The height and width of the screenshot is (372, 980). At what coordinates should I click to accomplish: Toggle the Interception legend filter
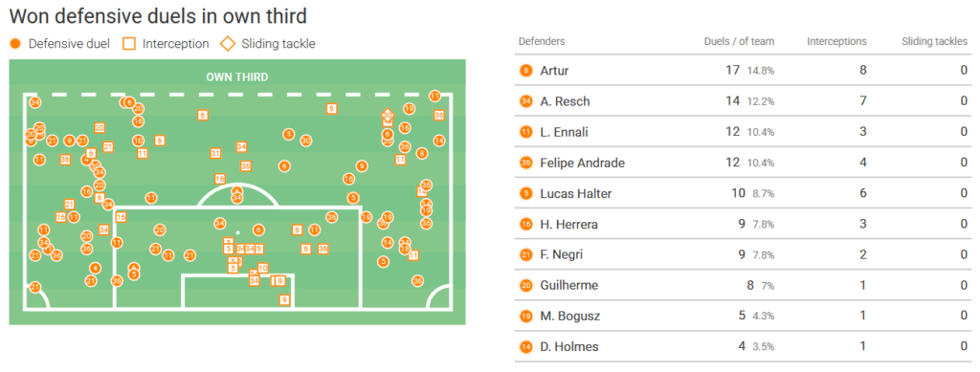(x=166, y=44)
